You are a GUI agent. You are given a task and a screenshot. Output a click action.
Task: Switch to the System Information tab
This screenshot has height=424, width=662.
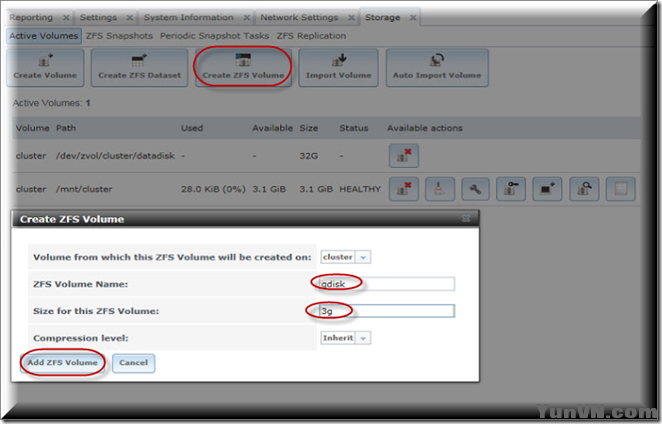(188, 17)
